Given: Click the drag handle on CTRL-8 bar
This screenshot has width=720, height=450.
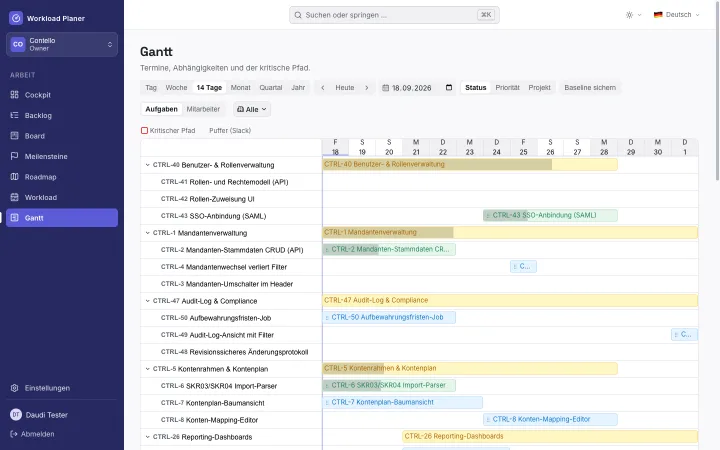Looking at the screenshot, I should (488, 419).
